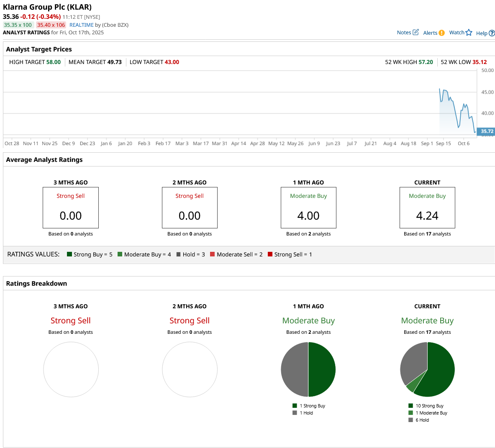Click the Strong Sell red legend swatch
Screen dimensions: 495x448
click(x=270, y=254)
